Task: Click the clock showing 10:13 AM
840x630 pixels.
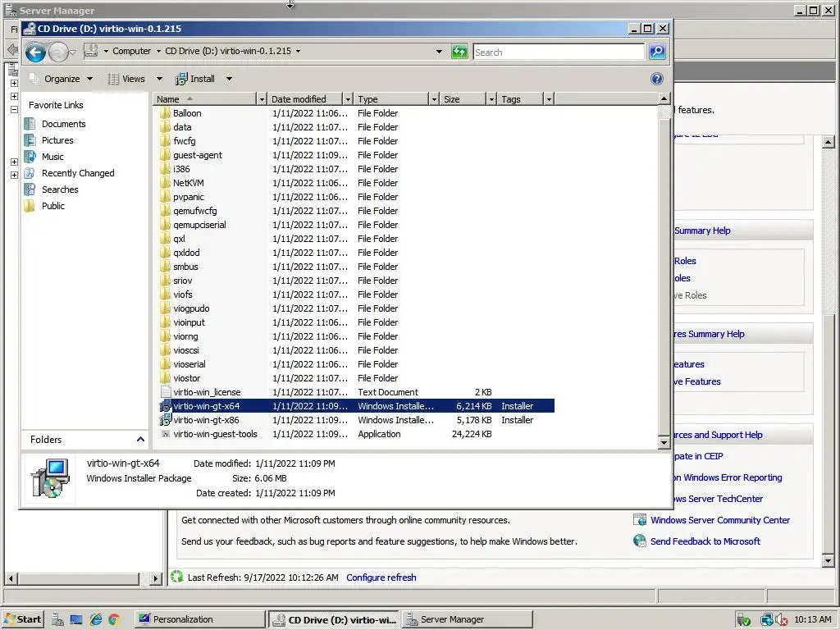Action: pyautogui.click(x=813, y=619)
